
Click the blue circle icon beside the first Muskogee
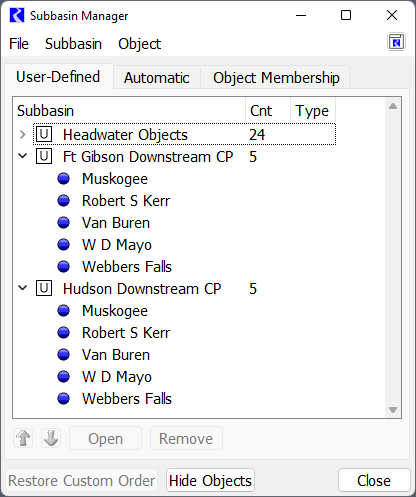63,179
